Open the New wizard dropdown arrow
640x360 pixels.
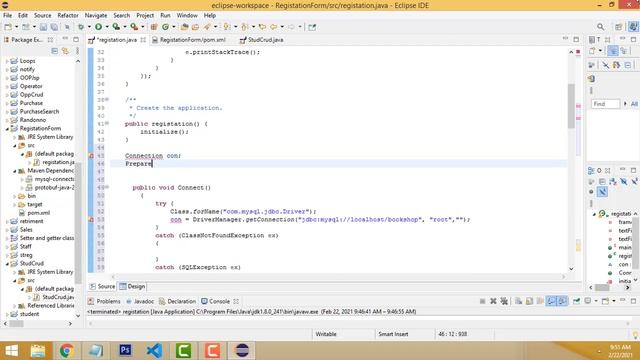tap(16, 27)
